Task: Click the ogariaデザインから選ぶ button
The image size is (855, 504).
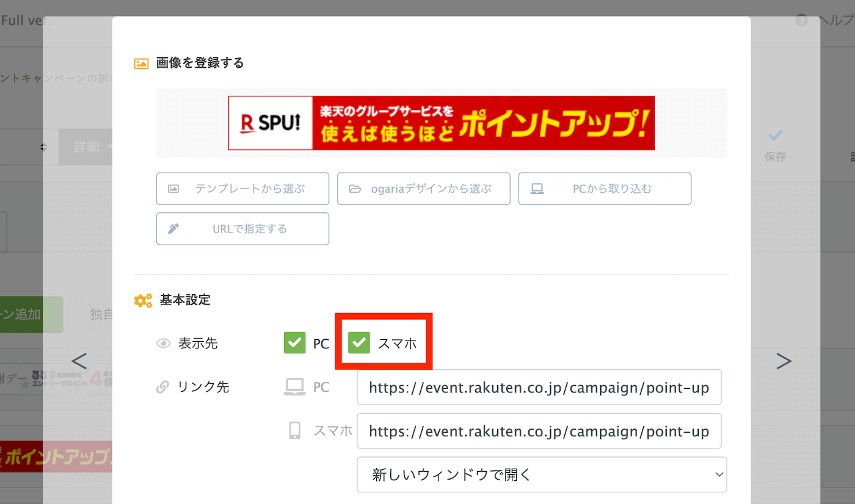Action: click(x=424, y=189)
